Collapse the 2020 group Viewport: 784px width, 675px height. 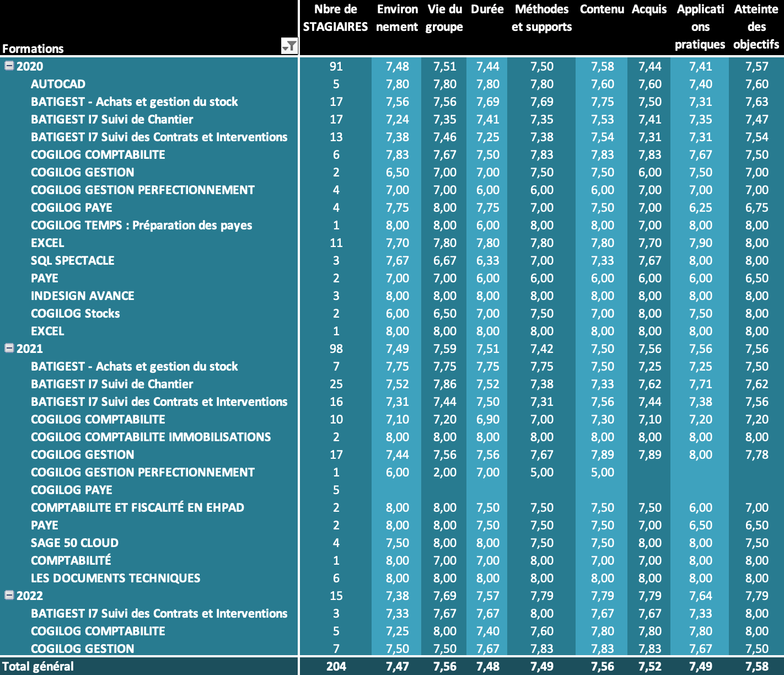[x=9, y=66]
